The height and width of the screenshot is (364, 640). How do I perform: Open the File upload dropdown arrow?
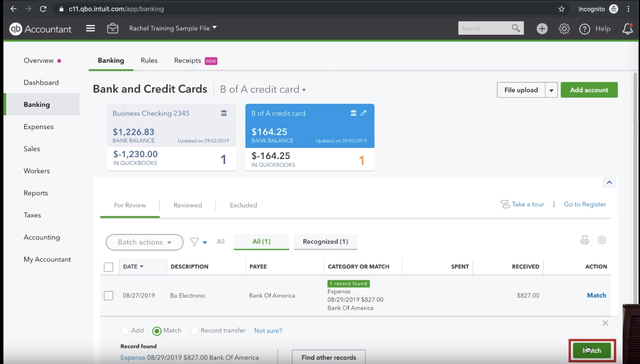(x=551, y=90)
